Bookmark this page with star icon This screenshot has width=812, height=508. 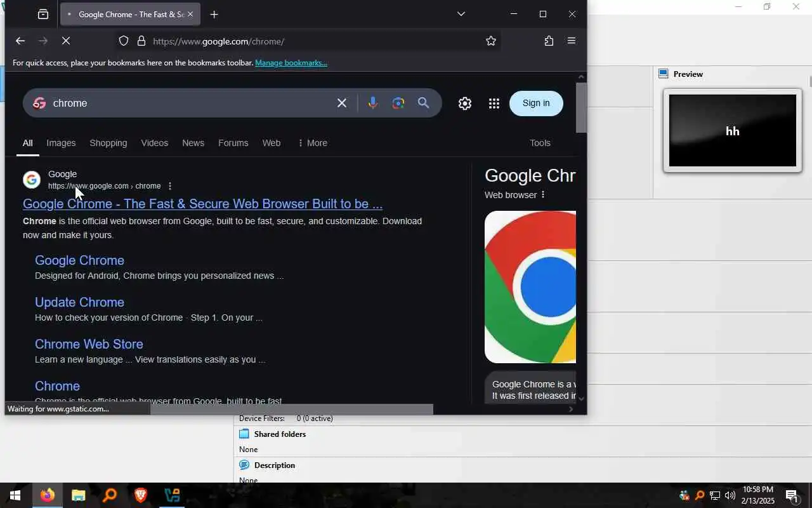point(491,41)
